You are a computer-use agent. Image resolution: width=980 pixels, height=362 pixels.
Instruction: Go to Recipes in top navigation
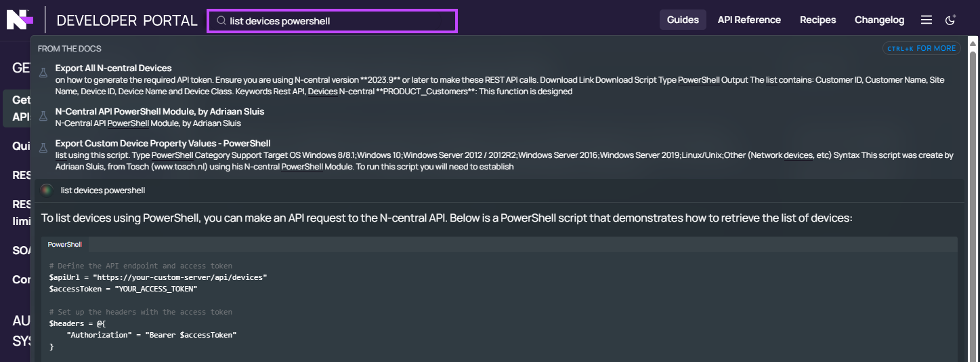point(817,20)
